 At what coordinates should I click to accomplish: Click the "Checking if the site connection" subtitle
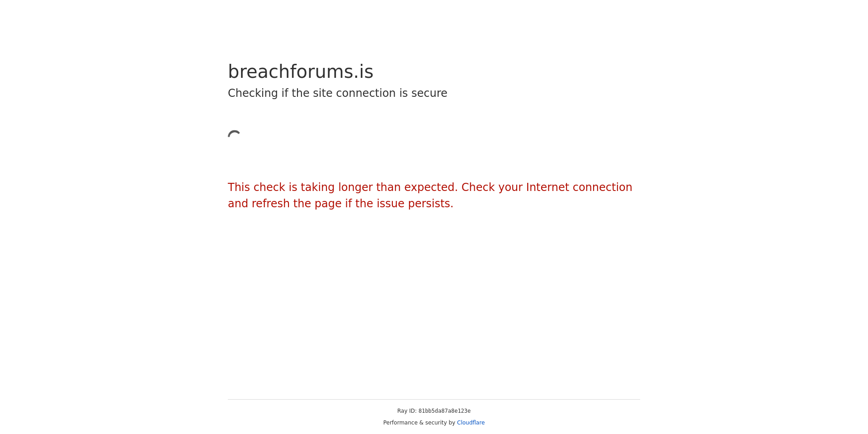[337, 93]
